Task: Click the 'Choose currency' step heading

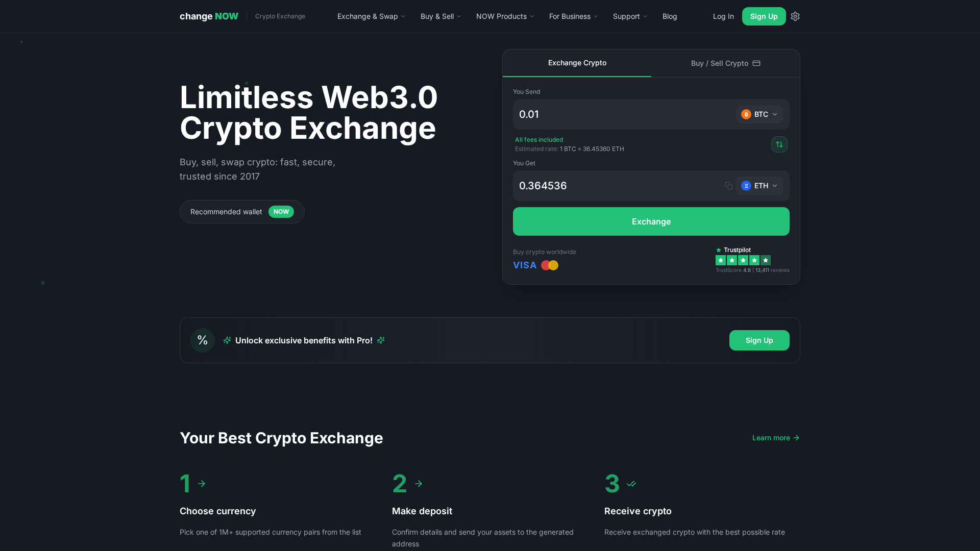Action: pyautogui.click(x=218, y=511)
